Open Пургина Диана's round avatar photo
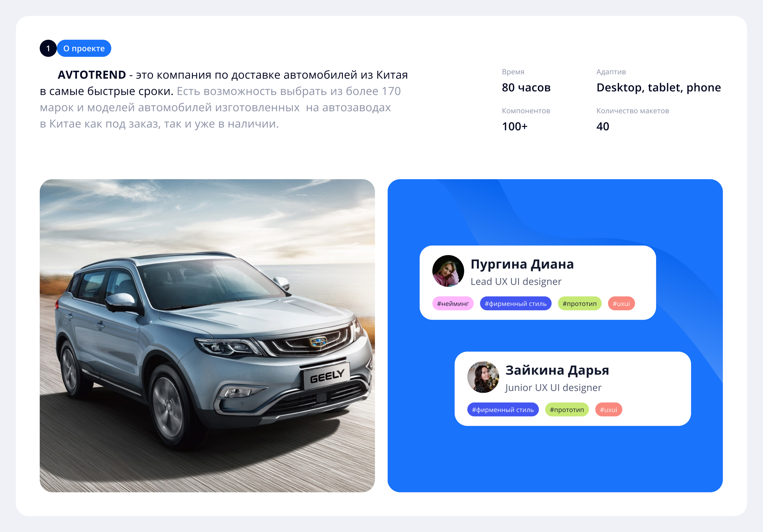The image size is (763, 532). (x=448, y=271)
